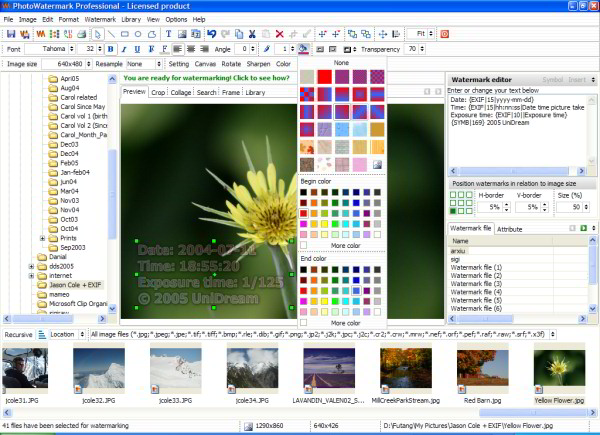This screenshot has width=600, height=435.
Task: Open the All image files filter dropdown
Action: (553, 334)
